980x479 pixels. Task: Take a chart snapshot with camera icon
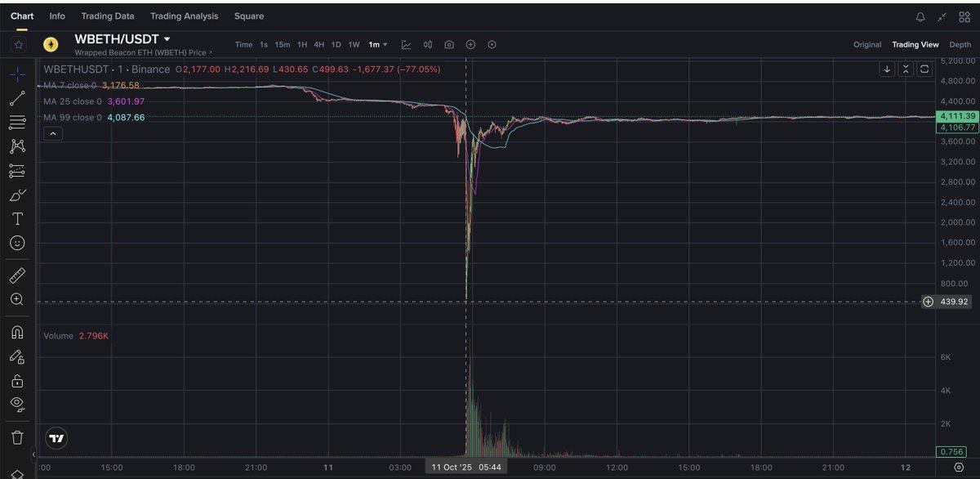click(449, 44)
